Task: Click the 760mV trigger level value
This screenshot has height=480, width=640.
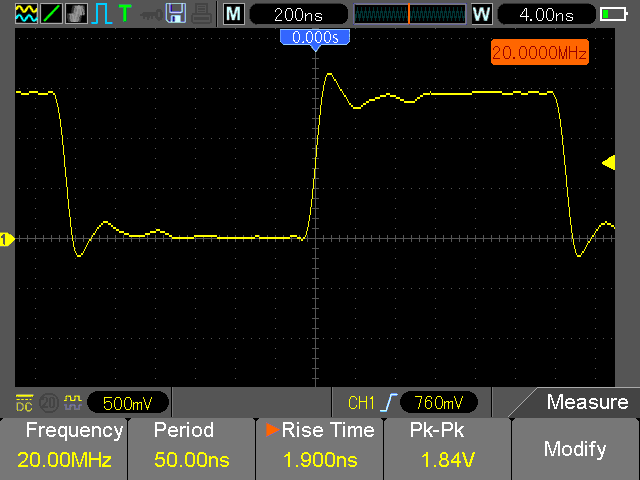Action: [439, 403]
